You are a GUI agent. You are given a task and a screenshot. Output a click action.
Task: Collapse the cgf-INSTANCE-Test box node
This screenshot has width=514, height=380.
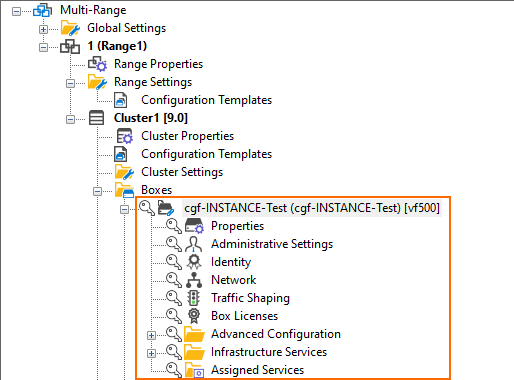[x=124, y=209]
